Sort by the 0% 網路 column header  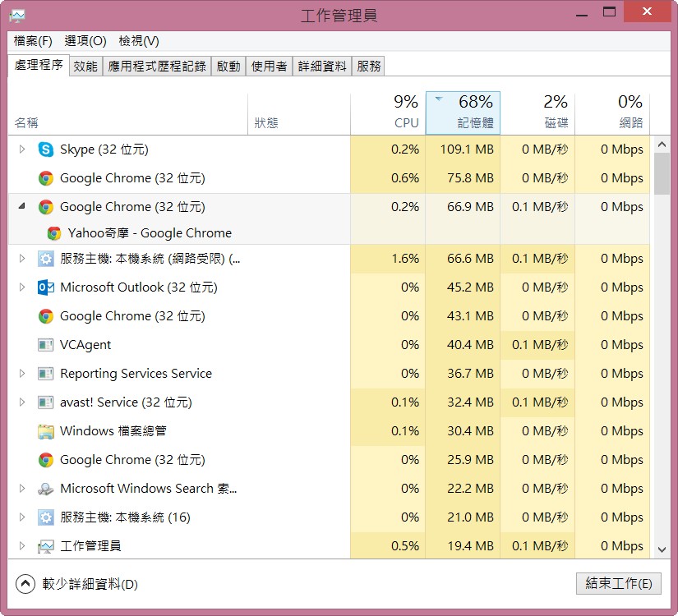tap(612, 113)
